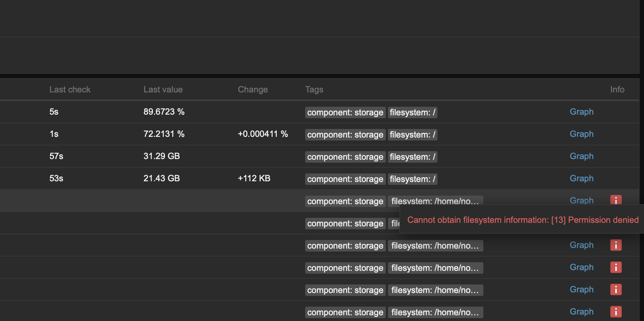644x321 pixels.
Task: Click the red info icon, third row from bottom
Action: click(616, 267)
